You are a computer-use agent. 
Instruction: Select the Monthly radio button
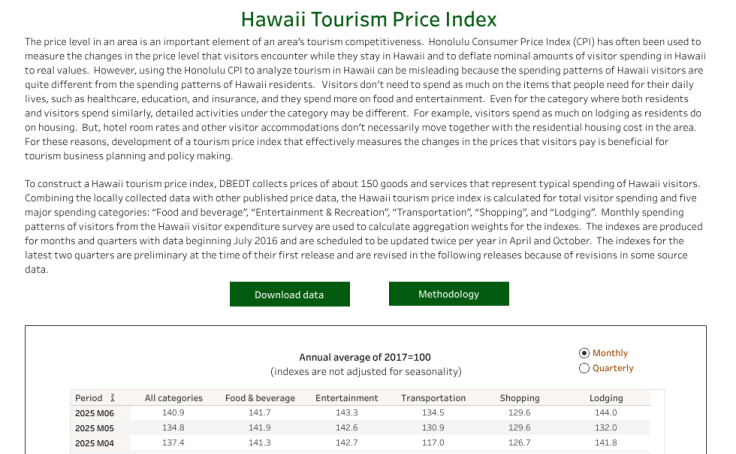pyautogui.click(x=584, y=353)
